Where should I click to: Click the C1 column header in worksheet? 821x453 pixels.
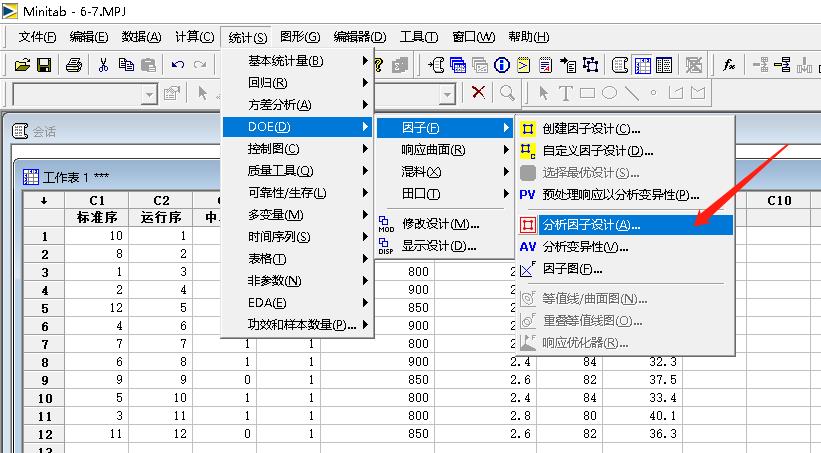[x=97, y=201]
